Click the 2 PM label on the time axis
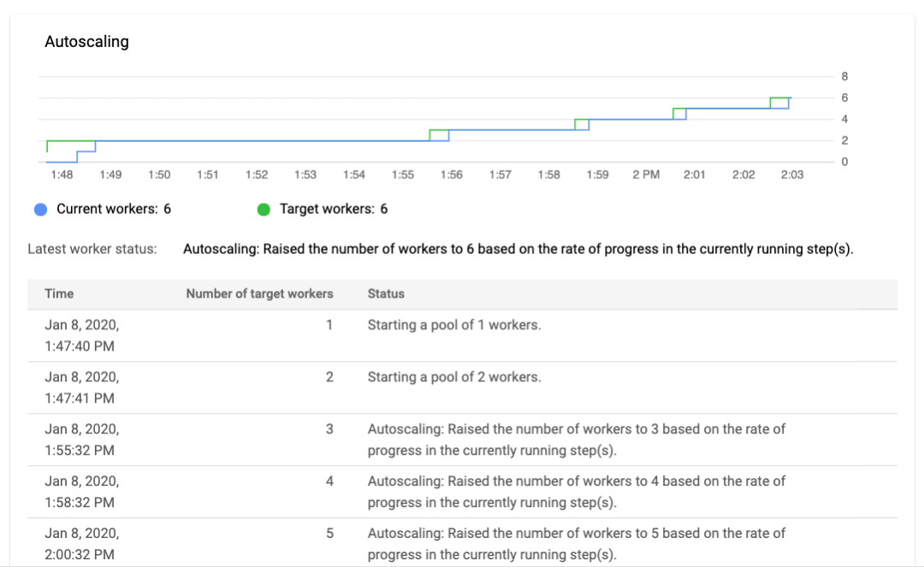The image size is (924, 567). point(646,174)
